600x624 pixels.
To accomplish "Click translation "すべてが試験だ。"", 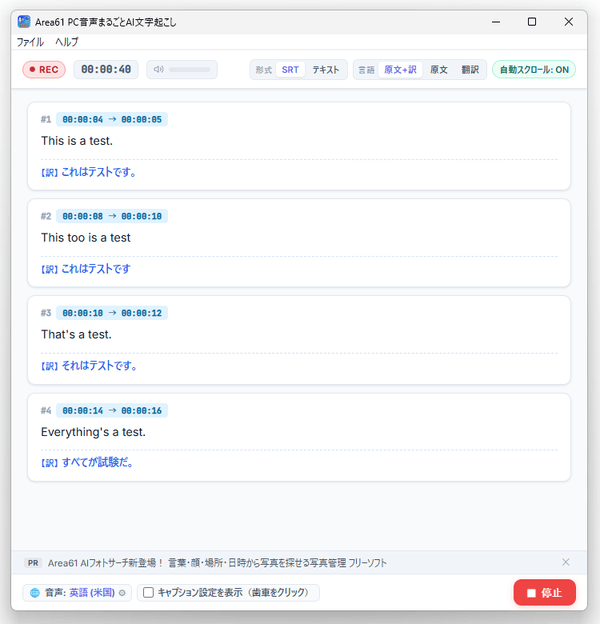I will tap(97, 462).
